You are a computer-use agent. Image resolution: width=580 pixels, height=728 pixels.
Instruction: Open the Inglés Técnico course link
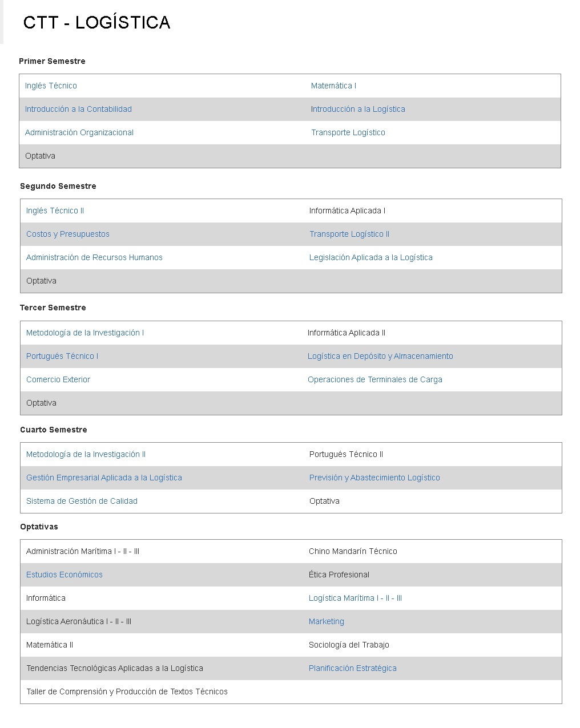[x=51, y=86]
